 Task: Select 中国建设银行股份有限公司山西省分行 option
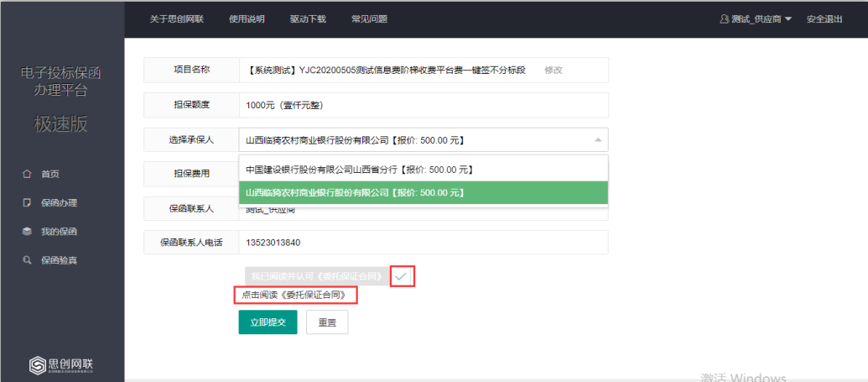coord(424,170)
